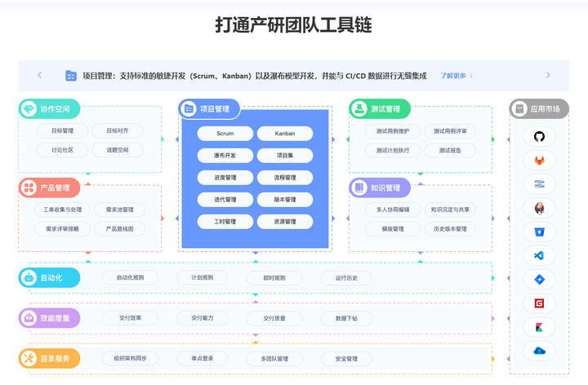The image size is (588, 385).
Task: Go to previous banner slide arrow
Action: [x=40, y=75]
